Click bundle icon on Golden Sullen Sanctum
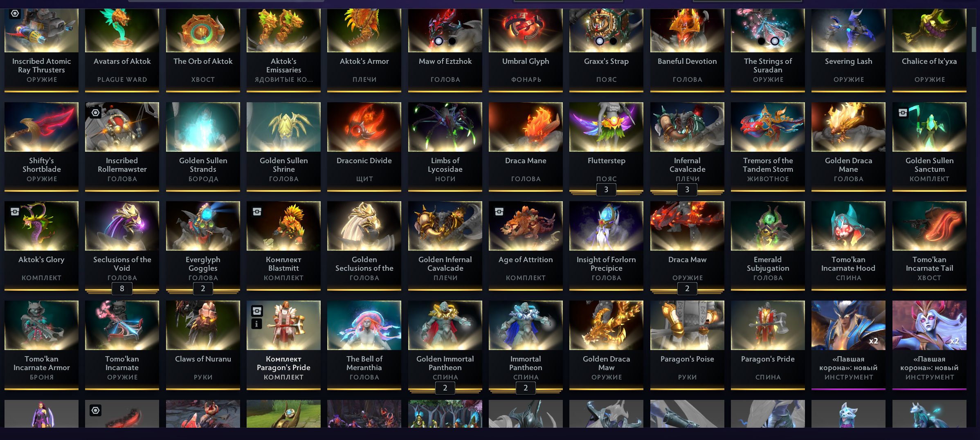This screenshot has height=440, width=980. click(x=903, y=113)
